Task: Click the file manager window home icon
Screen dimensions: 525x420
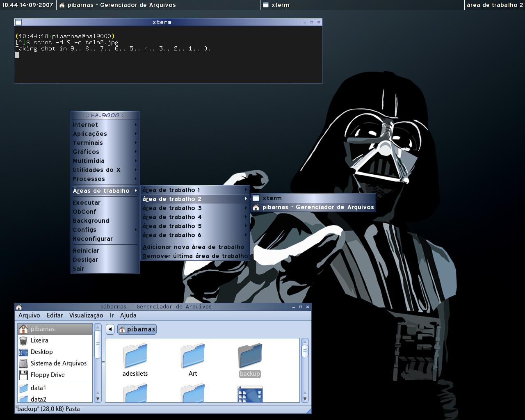Action: [x=19, y=307]
